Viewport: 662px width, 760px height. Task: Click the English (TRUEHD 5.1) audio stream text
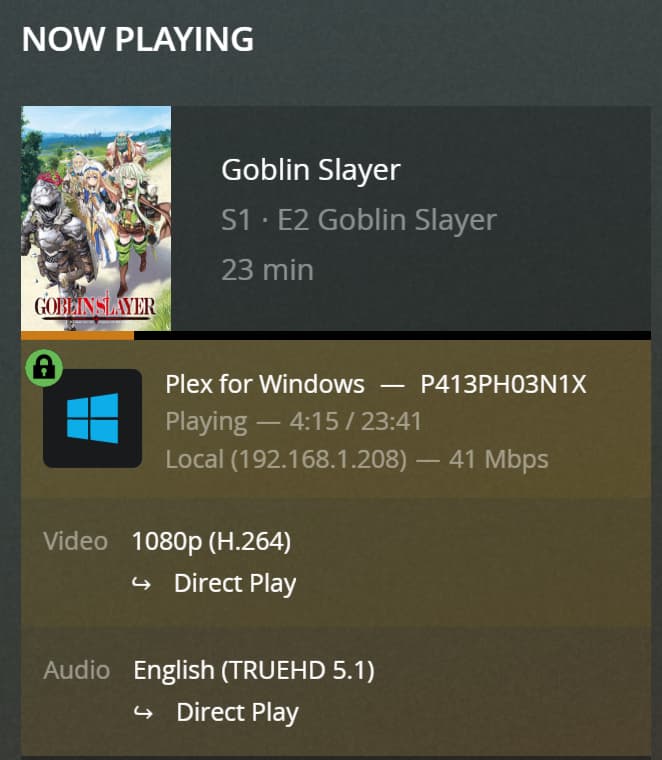253,670
